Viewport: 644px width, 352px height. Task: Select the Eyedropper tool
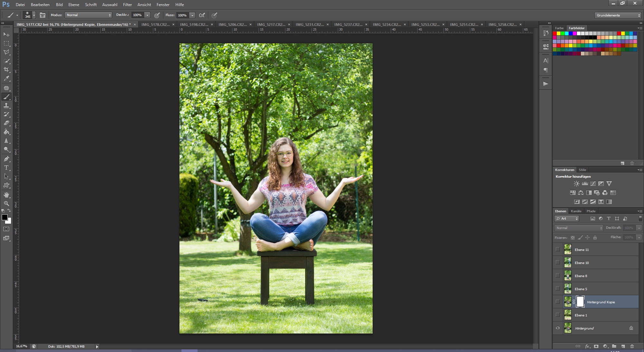click(6, 79)
